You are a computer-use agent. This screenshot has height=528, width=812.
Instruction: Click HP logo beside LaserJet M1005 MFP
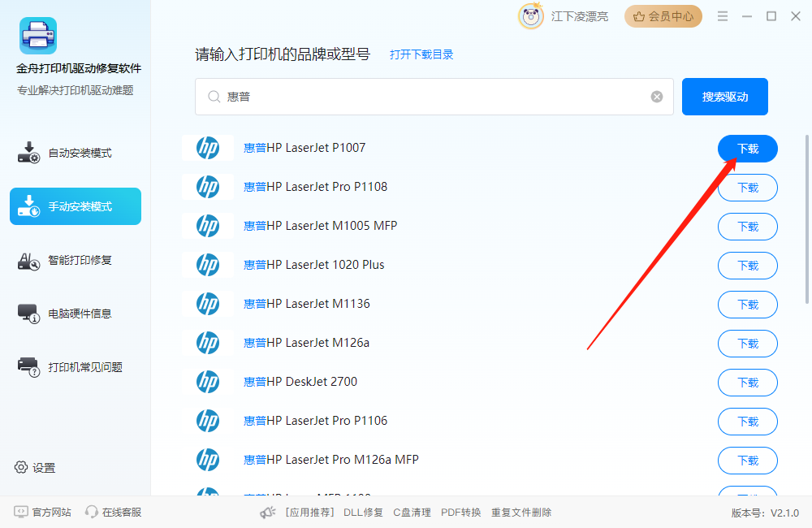[208, 226]
